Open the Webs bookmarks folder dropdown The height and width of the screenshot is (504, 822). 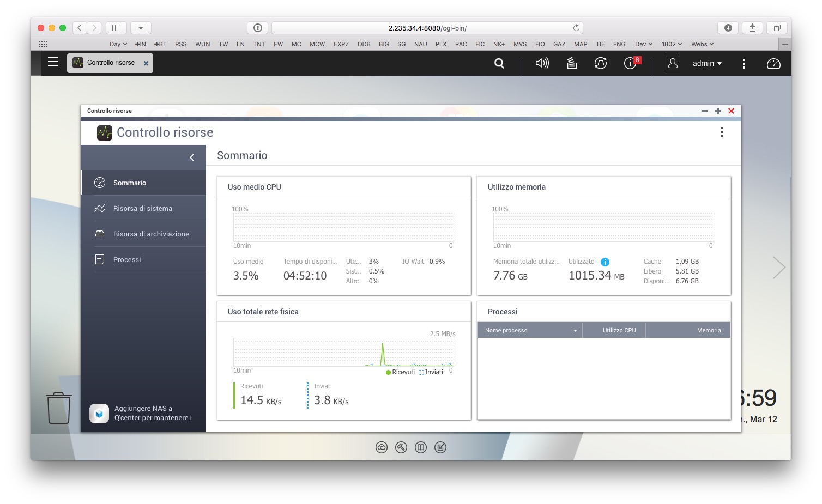tap(702, 44)
